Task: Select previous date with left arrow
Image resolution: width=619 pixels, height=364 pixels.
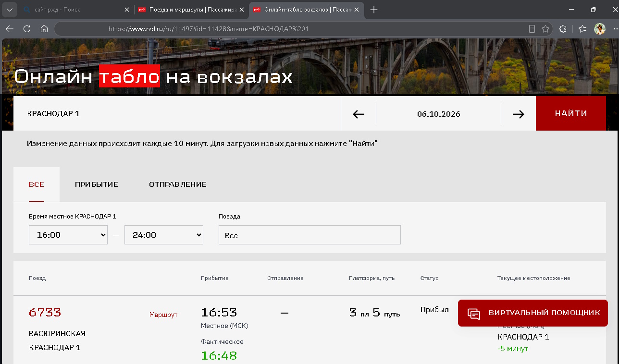Action: 359,114
